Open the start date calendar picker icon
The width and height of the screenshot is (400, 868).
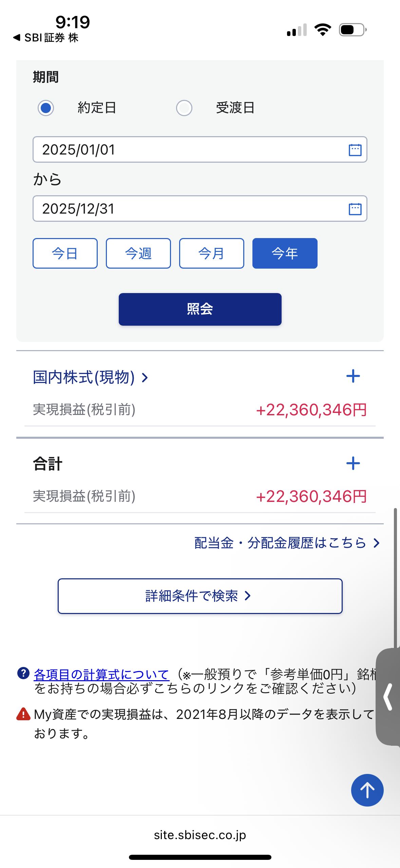tap(355, 150)
